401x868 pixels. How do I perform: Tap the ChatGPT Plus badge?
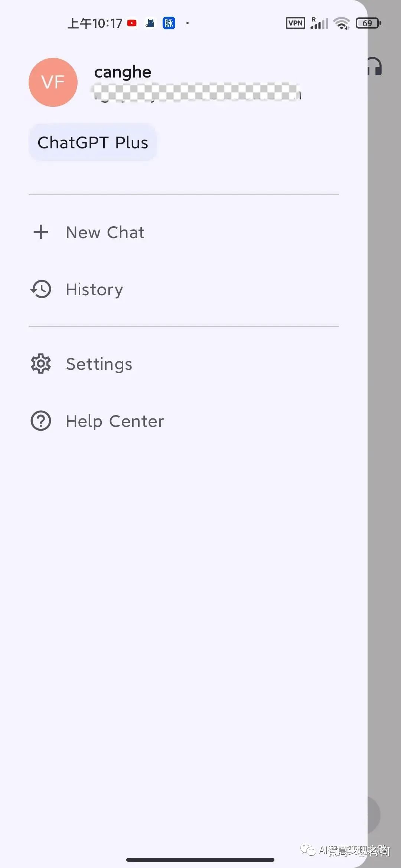point(93,142)
